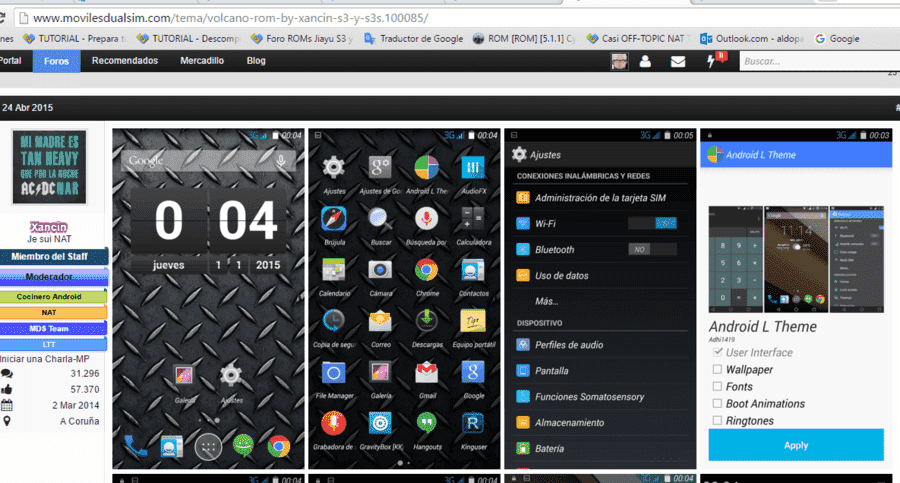Toggle the Wi-Fi switch in Ajustes screenshot
This screenshot has height=483, width=900.
(x=652, y=223)
